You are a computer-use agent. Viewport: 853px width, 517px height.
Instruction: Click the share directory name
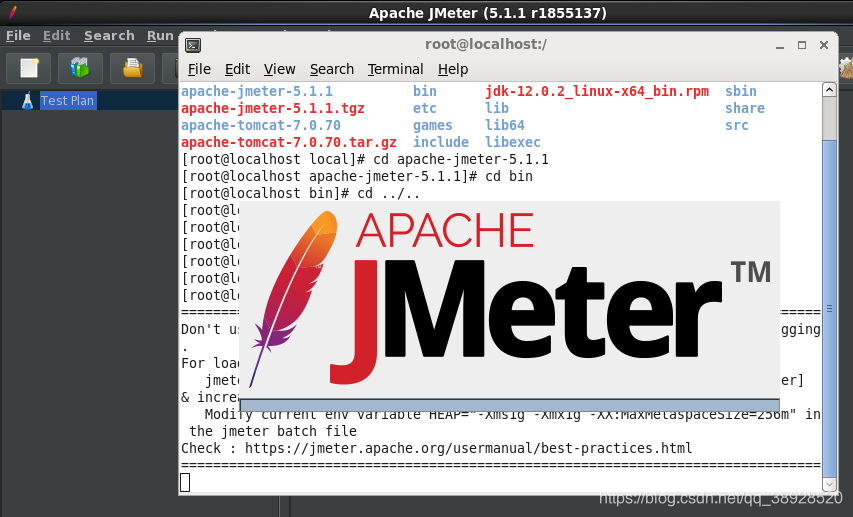tap(745, 108)
